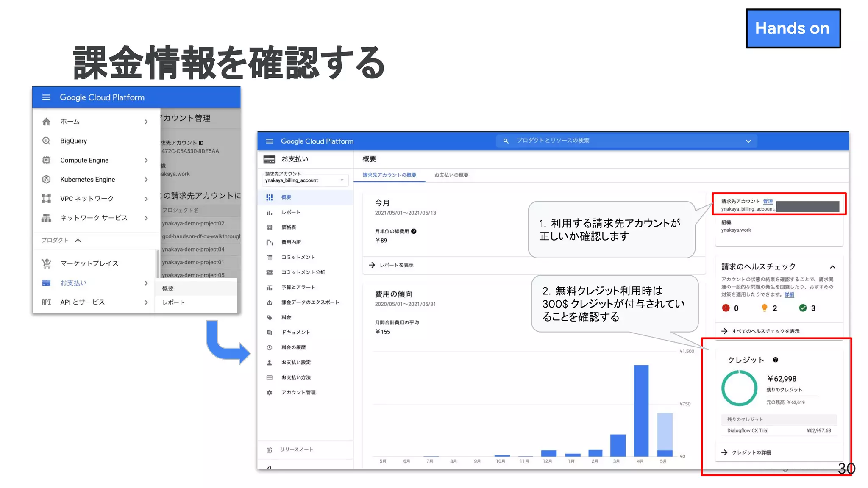Click the 料金の履歴 clock icon
The height and width of the screenshot is (488, 868).
click(x=269, y=347)
